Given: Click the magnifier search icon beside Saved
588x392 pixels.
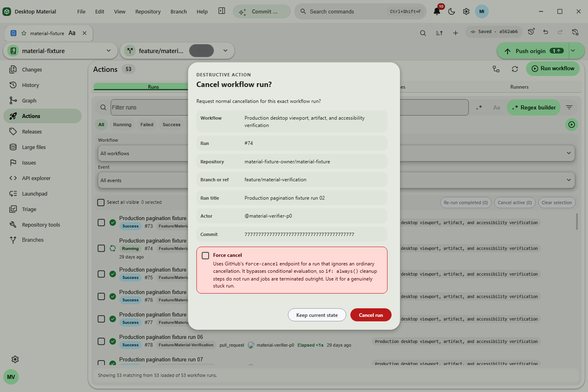Looking at the screenshot, I should [423, 33].
